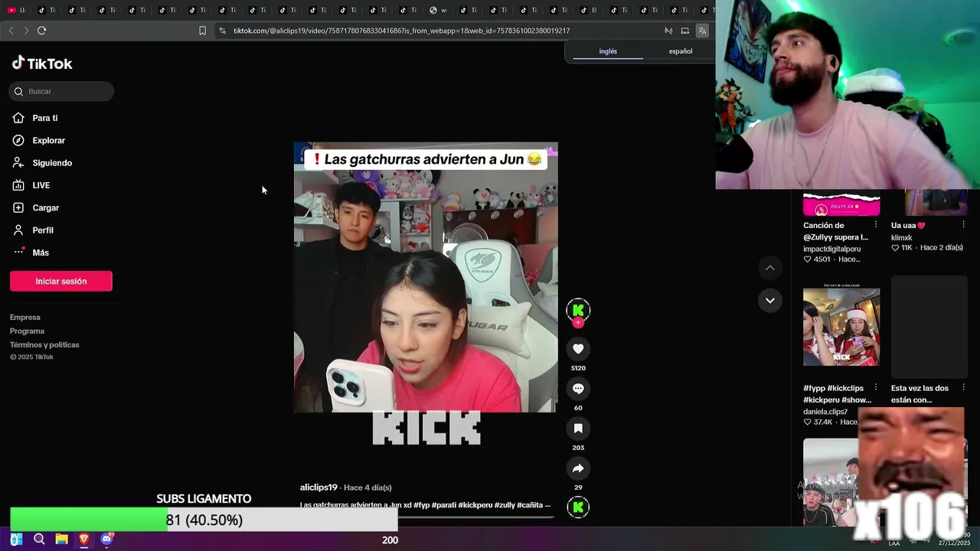The width and height of the screenshot is (980, 551).
Task: Open comments on the video
Action: click(578, 389)
